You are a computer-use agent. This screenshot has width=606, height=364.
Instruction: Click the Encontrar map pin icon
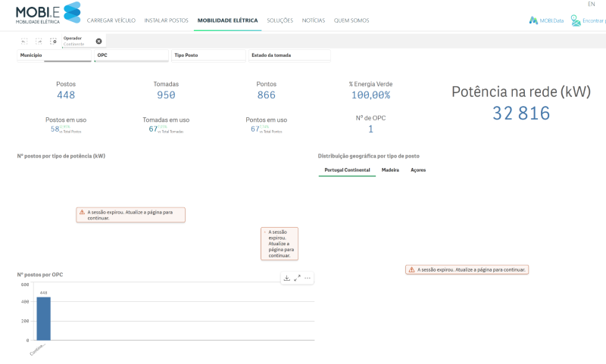576,20
